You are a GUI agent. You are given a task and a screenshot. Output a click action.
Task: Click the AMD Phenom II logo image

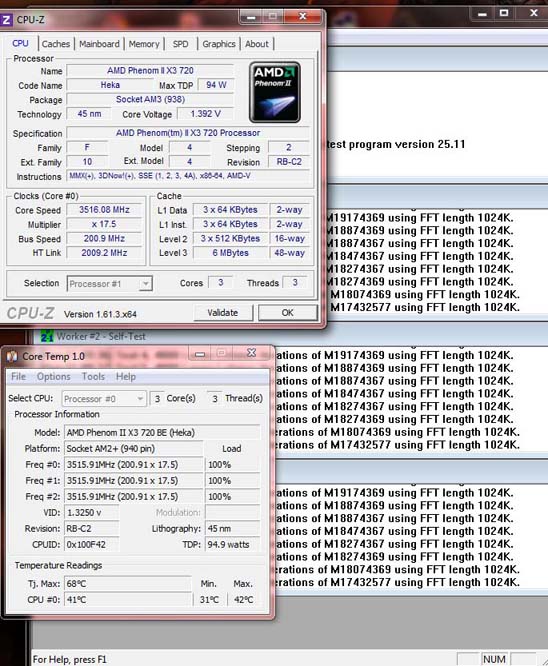click(x=275, y=93)
